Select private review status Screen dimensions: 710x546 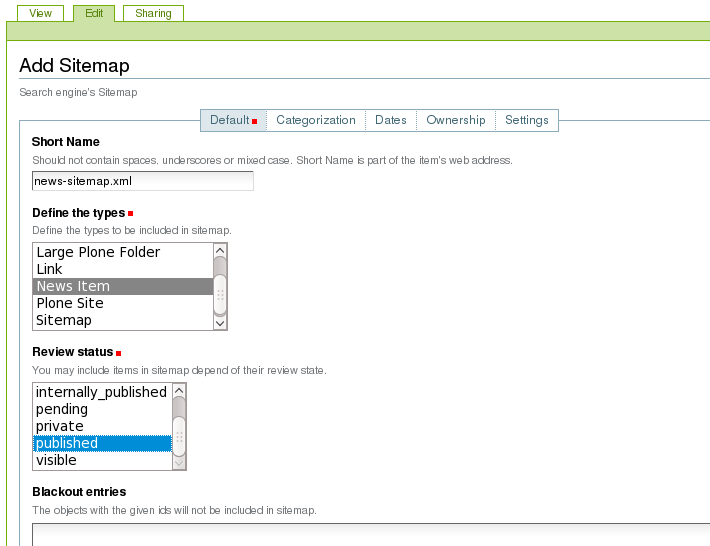(60, 426)
